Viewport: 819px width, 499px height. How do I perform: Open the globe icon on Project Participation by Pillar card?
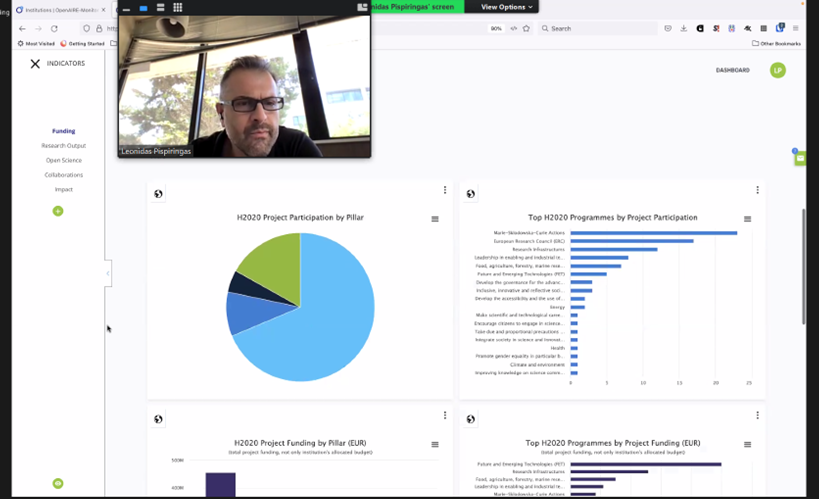click(158, 194)
